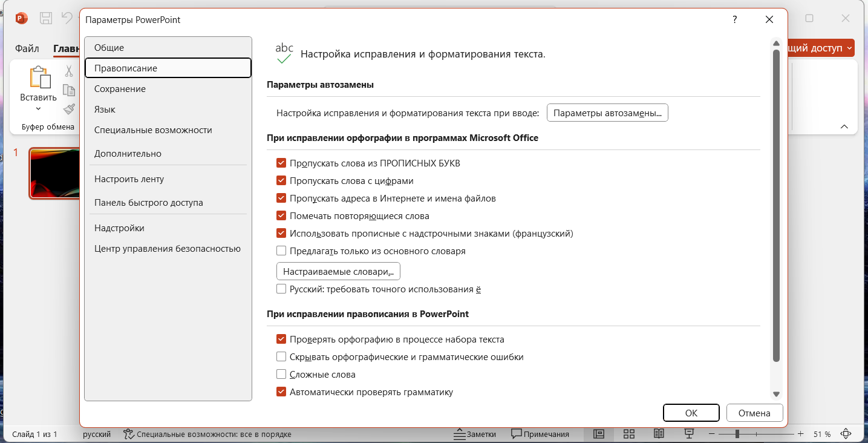The image size is (868, 443).
Task: Open the Надстройки category
Action: point(168,228)
